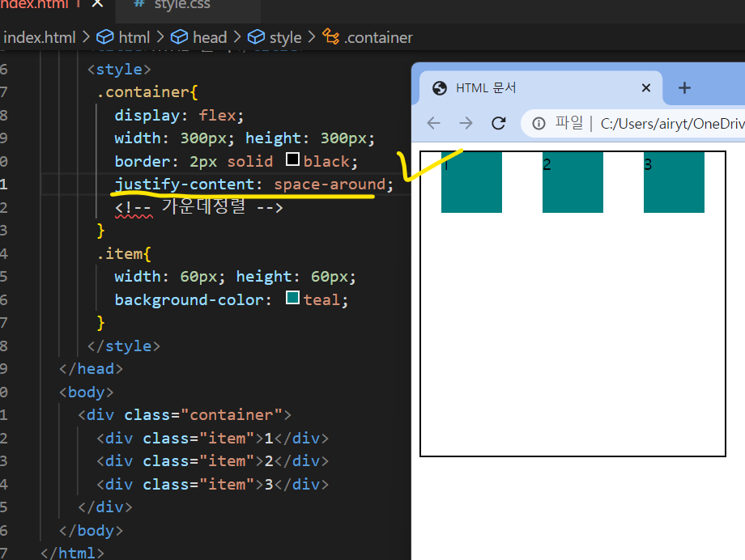Click the head cube icon in breadcrumb
Image resolution: width=745 pixels, height=560 pixels.
tap(179, 37)
